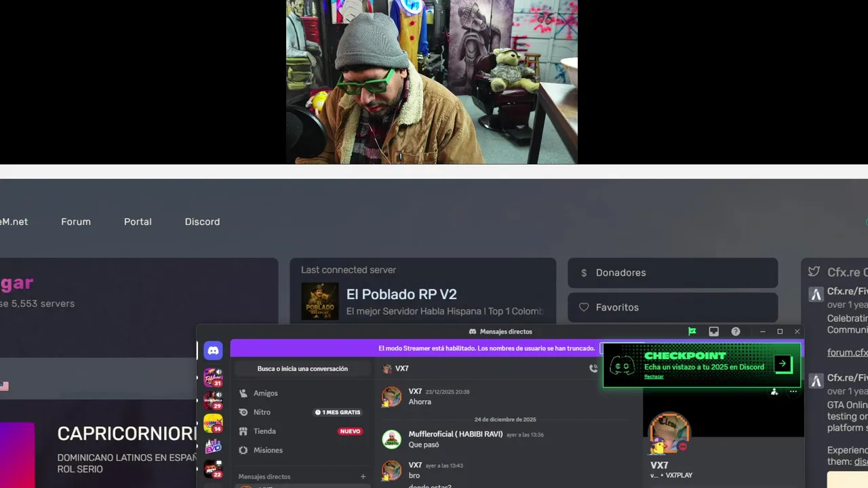
Task: Click the 'Last connected server' label
Action: coord(349,270)
